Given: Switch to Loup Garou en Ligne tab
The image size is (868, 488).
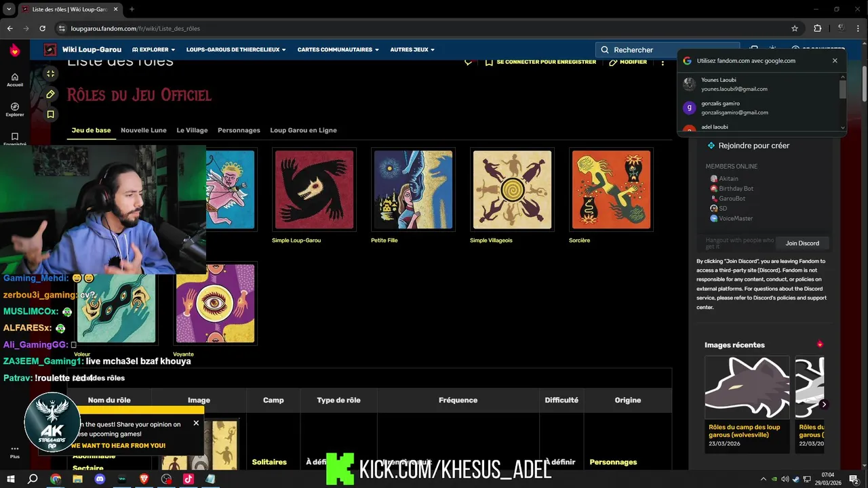Looking at the screenshot, I should [303, 130].
